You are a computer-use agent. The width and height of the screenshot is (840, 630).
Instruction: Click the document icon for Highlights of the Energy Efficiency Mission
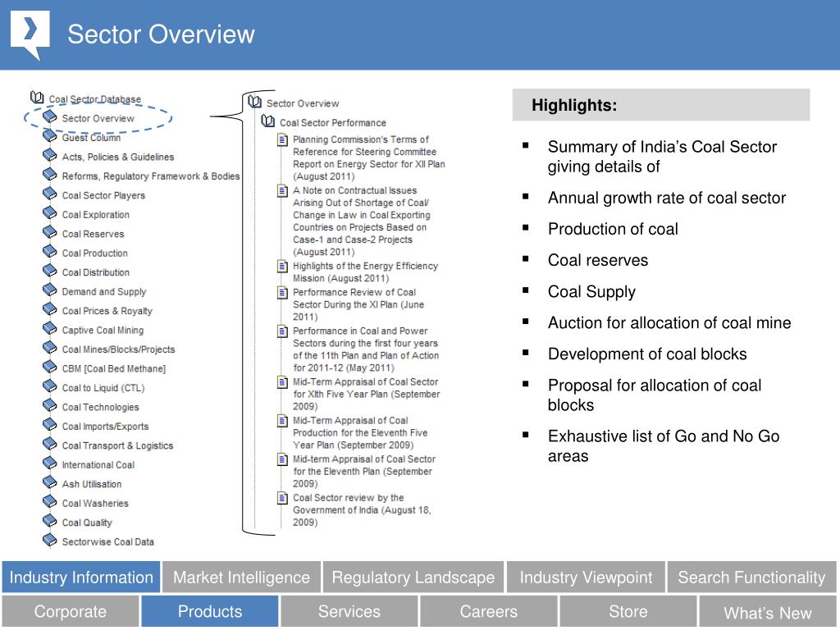pyautogui.click(x=282, y=267)
